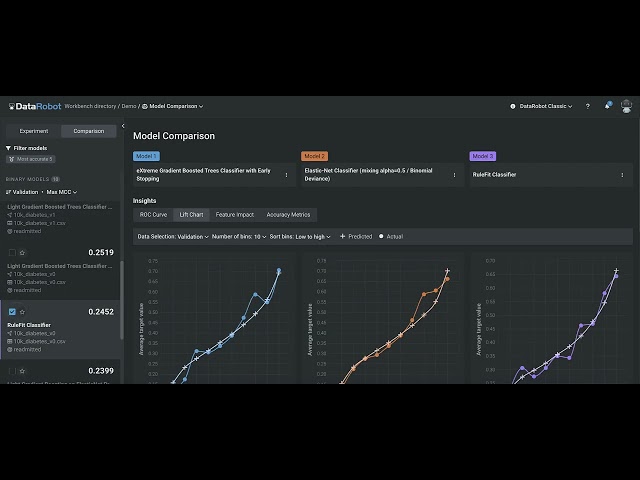This screenshot has width=640, height=480.
Task: Click the Predicted plus legend marker
Action: tap(342, 236)
